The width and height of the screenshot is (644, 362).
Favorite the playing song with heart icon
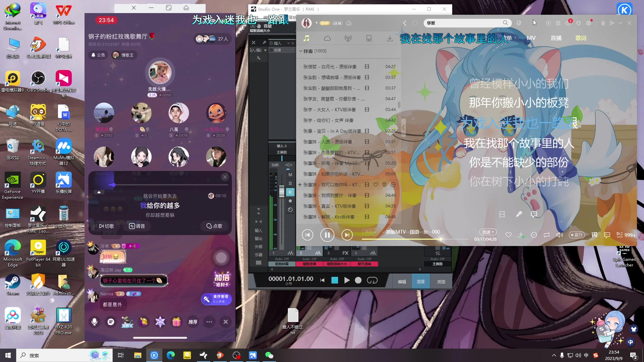tap(508, 235)
